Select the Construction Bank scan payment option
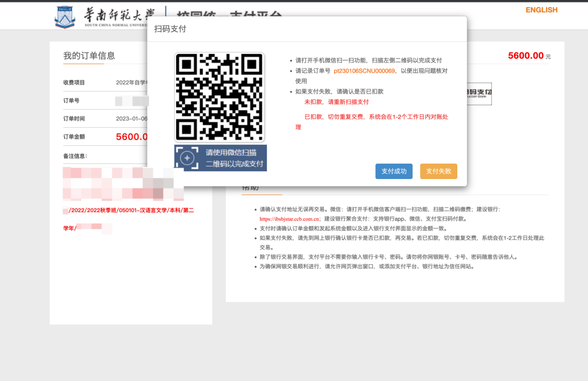This screenshot has height=381, width=588. click(x=478, y=94)
